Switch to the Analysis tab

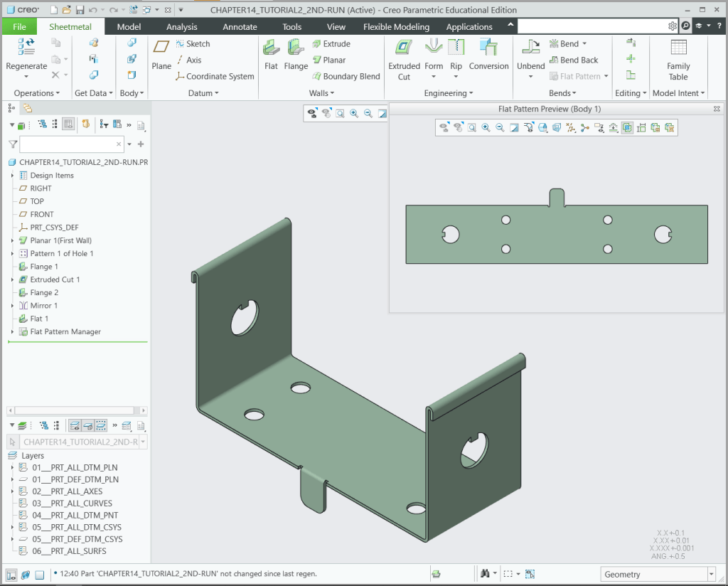[x=181, y=26]
